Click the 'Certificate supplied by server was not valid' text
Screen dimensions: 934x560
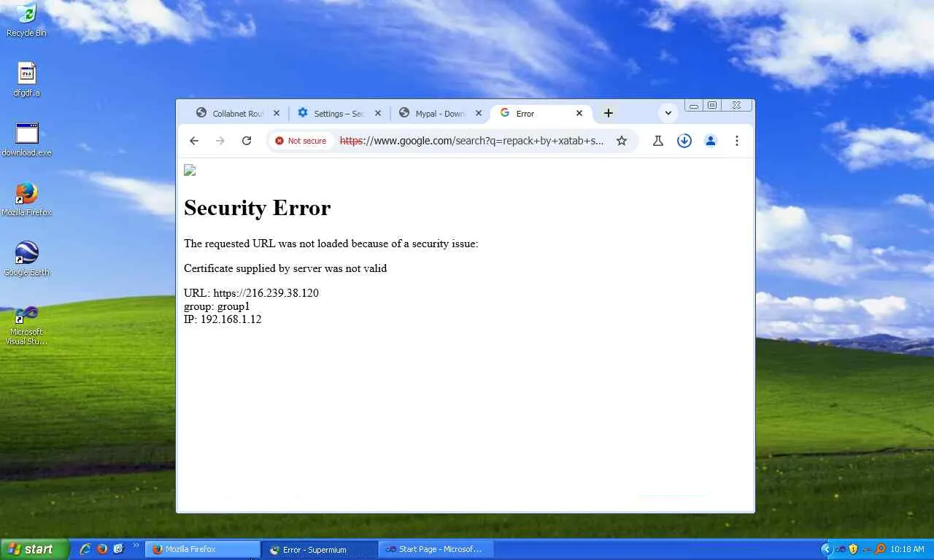[x=285, y=268]
